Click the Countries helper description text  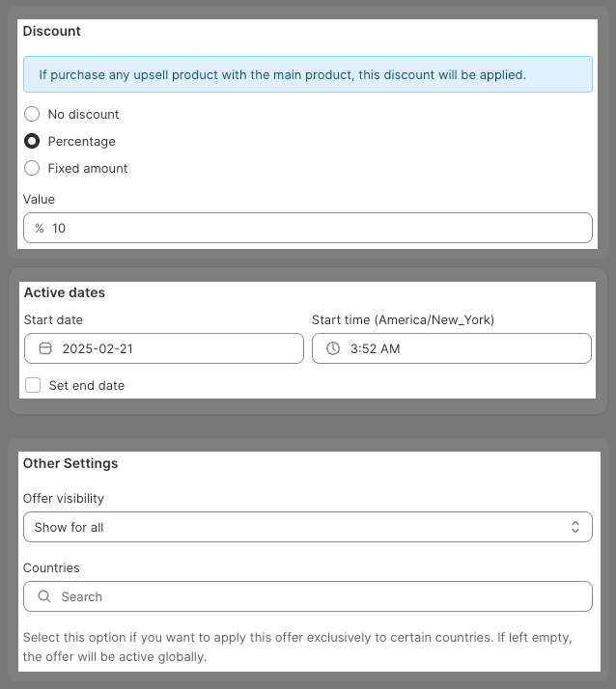[297, 647]
